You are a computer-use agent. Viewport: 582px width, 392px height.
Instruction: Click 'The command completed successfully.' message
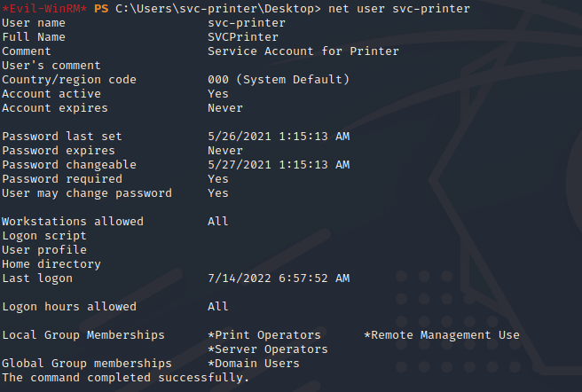tap(126, 378)
